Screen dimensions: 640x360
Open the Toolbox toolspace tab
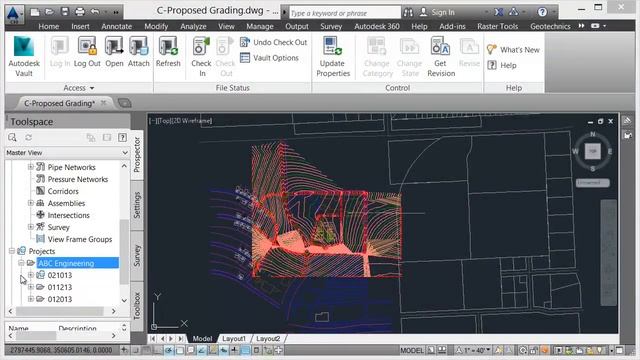[137, 305]
